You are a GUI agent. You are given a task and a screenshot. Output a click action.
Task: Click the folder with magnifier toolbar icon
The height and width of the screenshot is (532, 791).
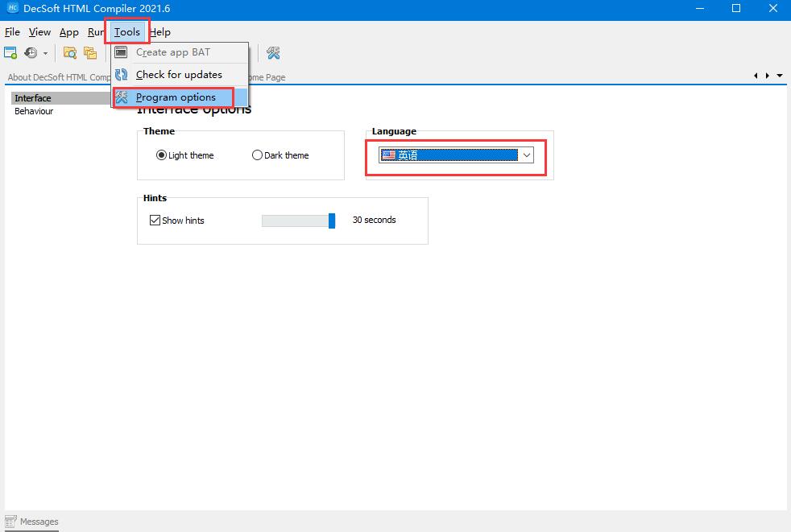(x=69, y=52)
